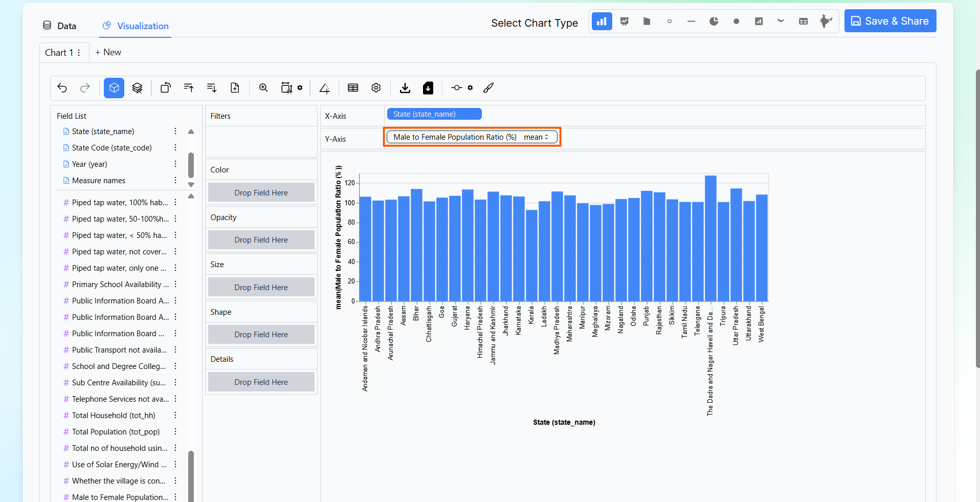
Task: Open options menu for Total Population field
Action: pyautogui.click(x=175, y=432)
